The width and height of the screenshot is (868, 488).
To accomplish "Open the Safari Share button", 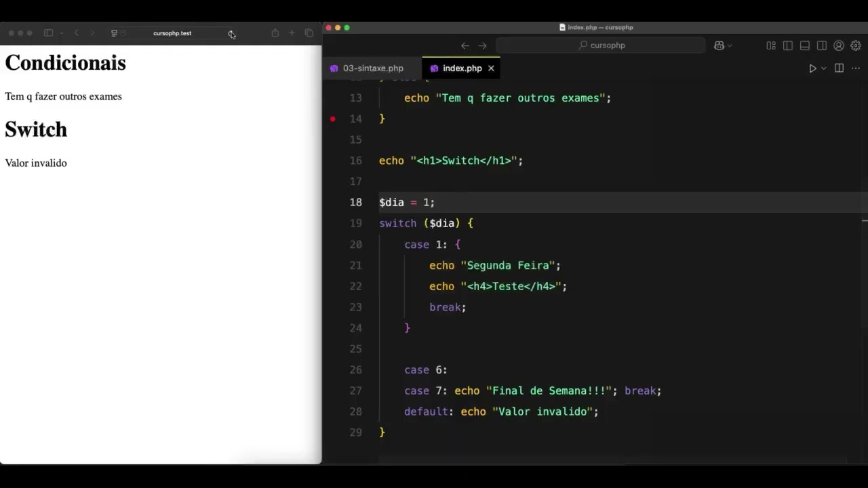I will click(x=275, y=33).
